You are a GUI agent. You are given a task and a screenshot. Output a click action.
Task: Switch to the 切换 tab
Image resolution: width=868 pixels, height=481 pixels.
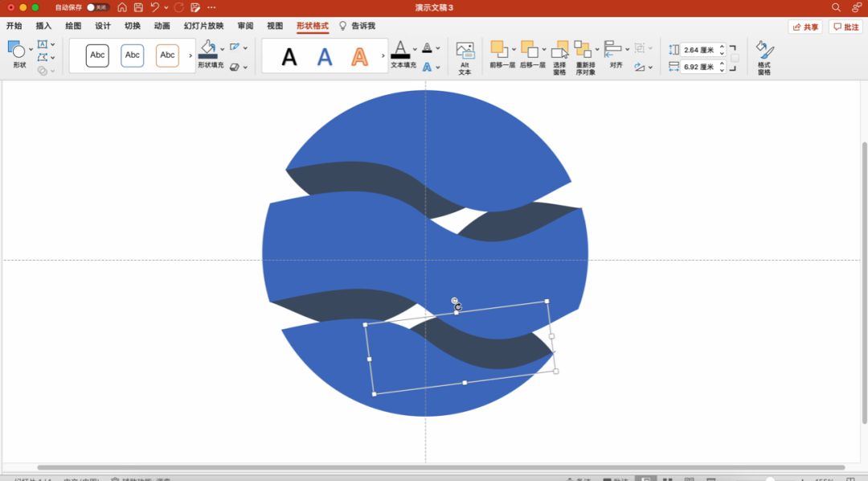133,26
